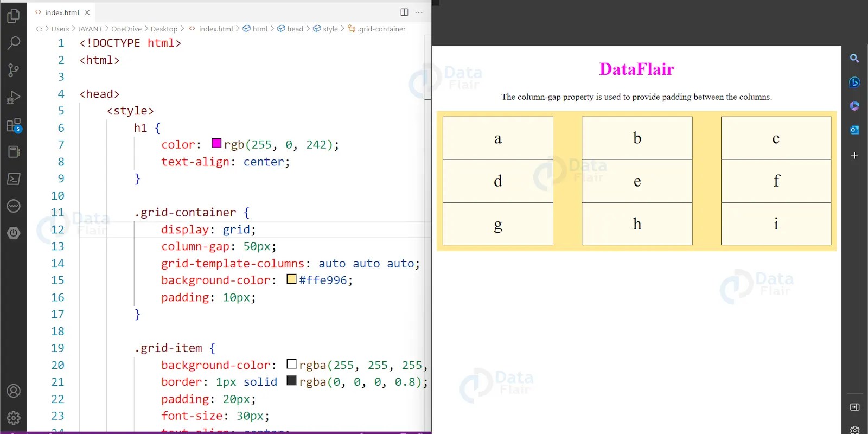Open the html symbol breadcrumb
The image size is (868, 434).
(x=255, y=29)
